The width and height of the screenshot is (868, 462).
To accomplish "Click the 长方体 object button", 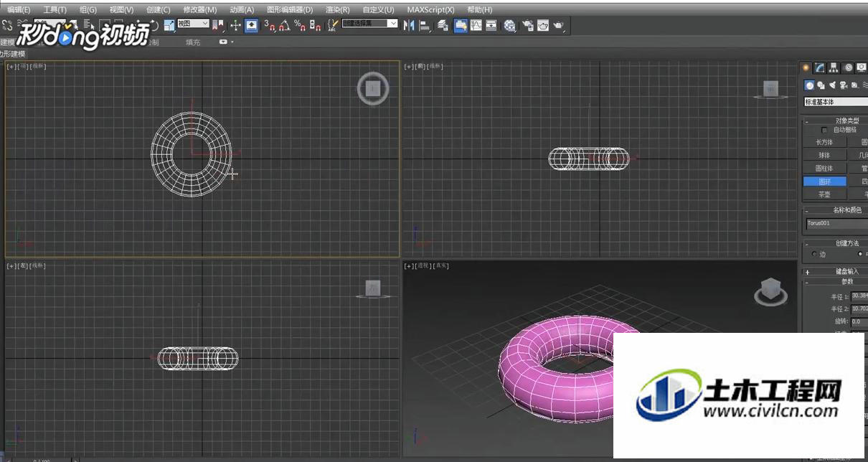I will click(825, 142).
